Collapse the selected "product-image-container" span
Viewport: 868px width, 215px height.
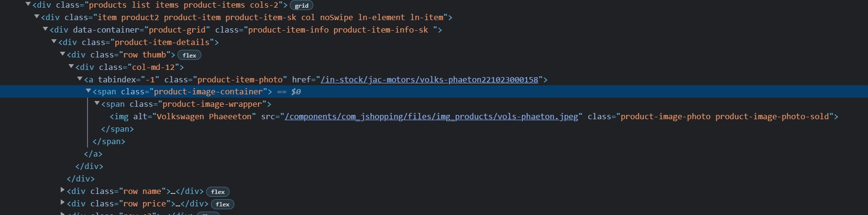click(x=88, y=91)
